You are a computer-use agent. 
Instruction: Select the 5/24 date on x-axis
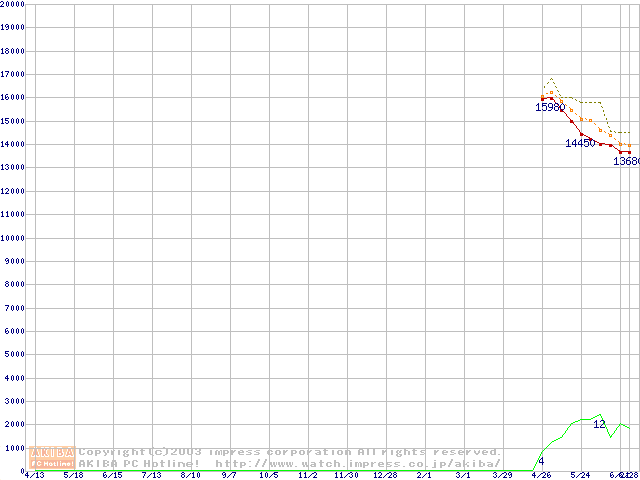(581, 475)
